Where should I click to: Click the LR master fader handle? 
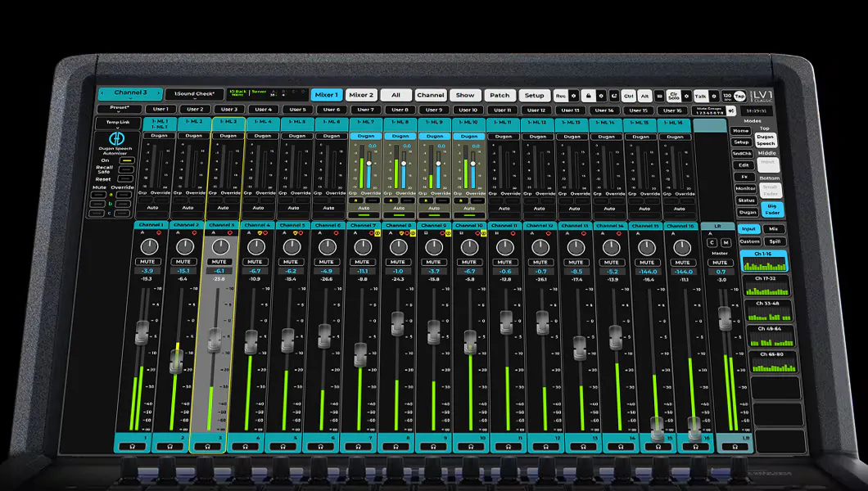coord(725,318)
